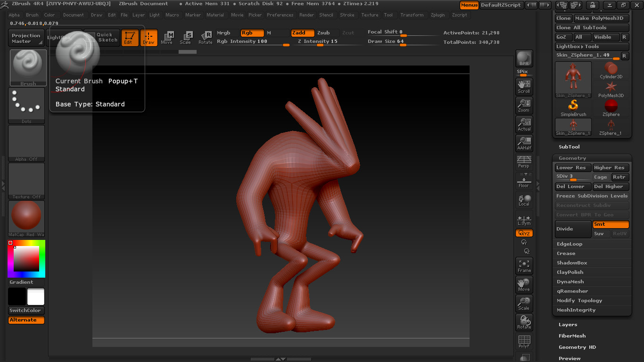The width and height of the screenshot is (644, 362).
Task: Set document to Actual size
Action: (524, 124)
